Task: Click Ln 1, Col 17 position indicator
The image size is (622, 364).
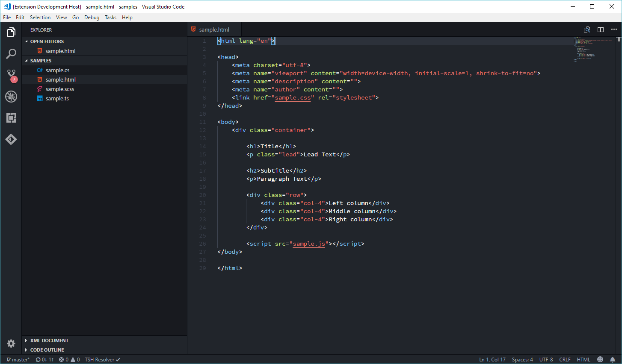Action: click(492, 359)
